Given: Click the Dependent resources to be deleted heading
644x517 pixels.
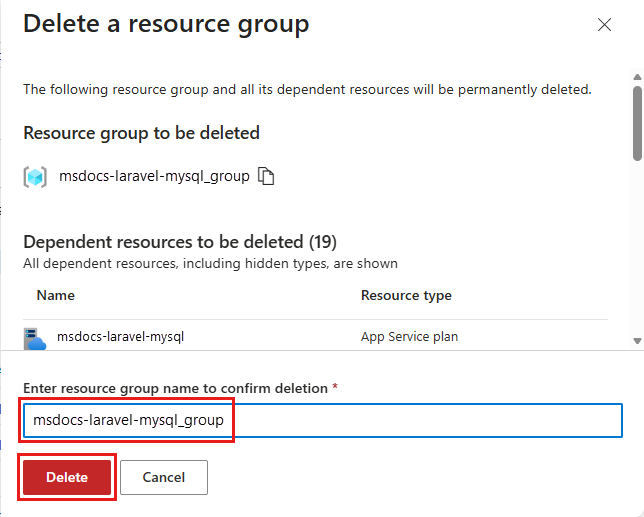Looking at the screenshot, I should click(180, 242).
